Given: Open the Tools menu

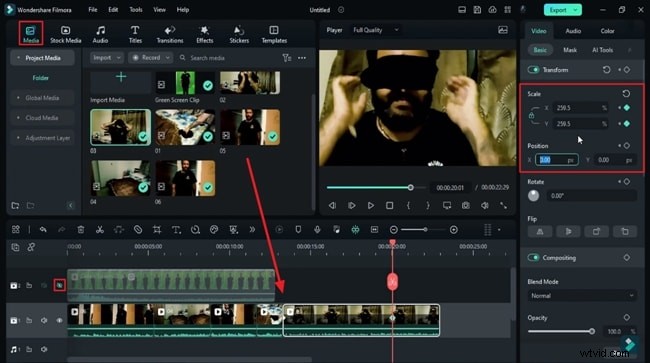Looking at the screenshot, I should click(136, 10).
